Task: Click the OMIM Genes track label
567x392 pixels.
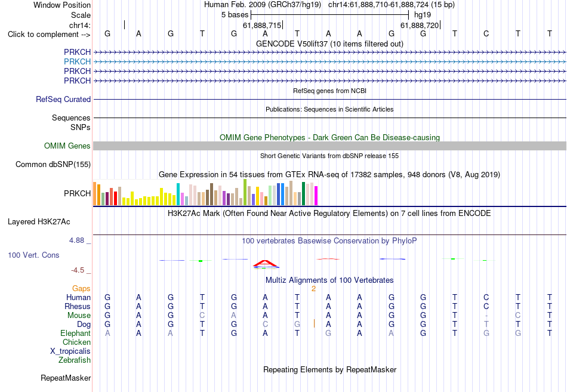Action: click(67, 146)
